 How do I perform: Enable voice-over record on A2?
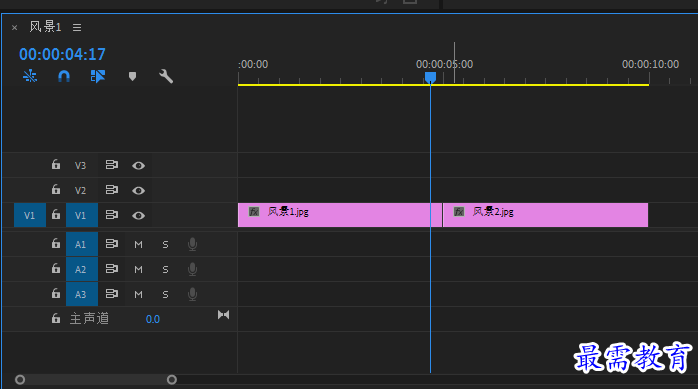(x=192, y=269)
